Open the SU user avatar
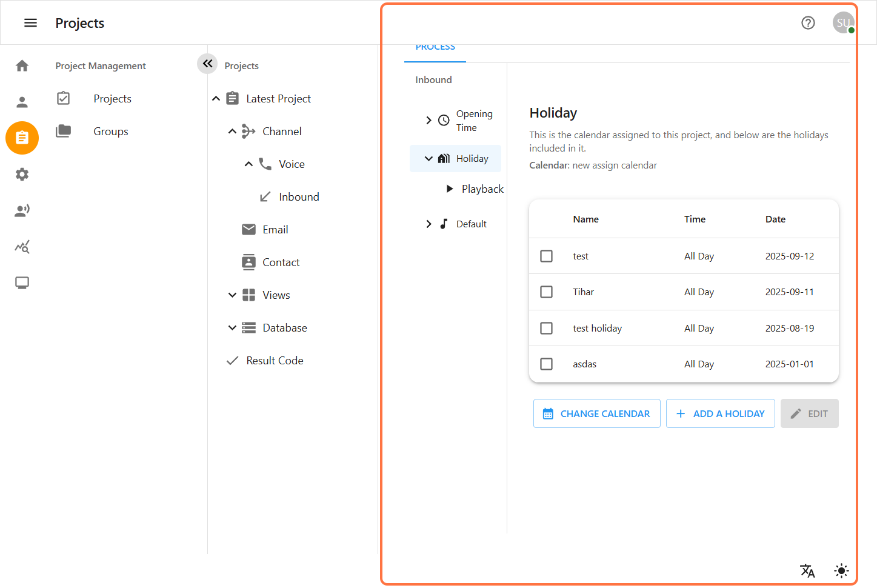The height and width of the screenshot is (588, 877). click(842, 23)
